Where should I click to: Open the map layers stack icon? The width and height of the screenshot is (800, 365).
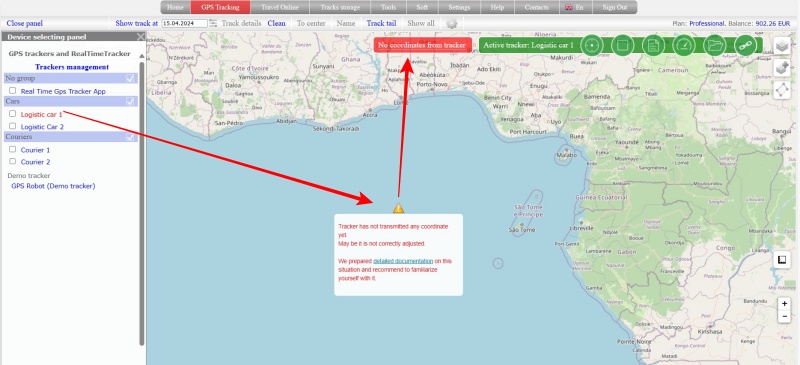pyautogui.click(x=782, y=46)
